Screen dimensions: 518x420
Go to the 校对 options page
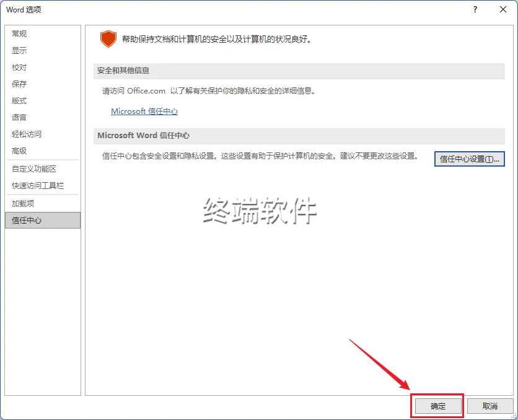(43, 68)
